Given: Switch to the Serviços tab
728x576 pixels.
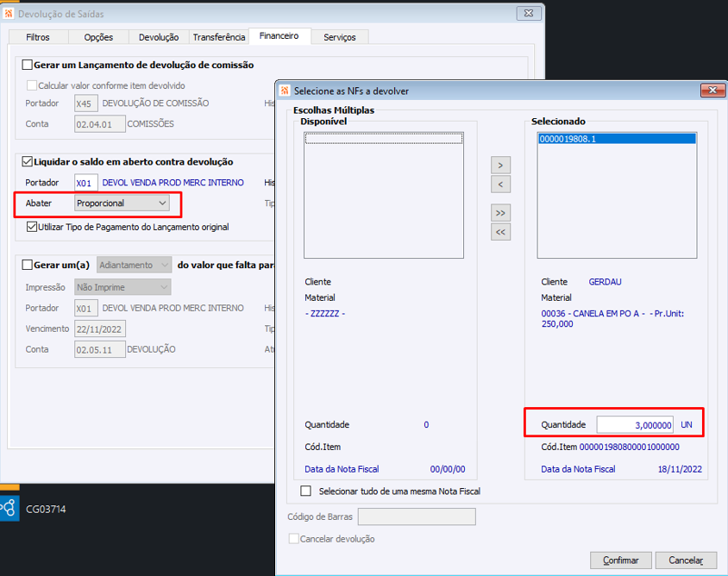Looking at the screenshot, I should (x=339, y=37).
